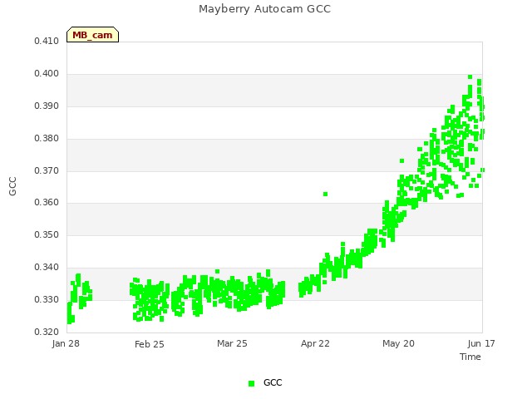Click the 0.350 y-axis value
This screenshot has width=532, height=399.
coord(47,234)
